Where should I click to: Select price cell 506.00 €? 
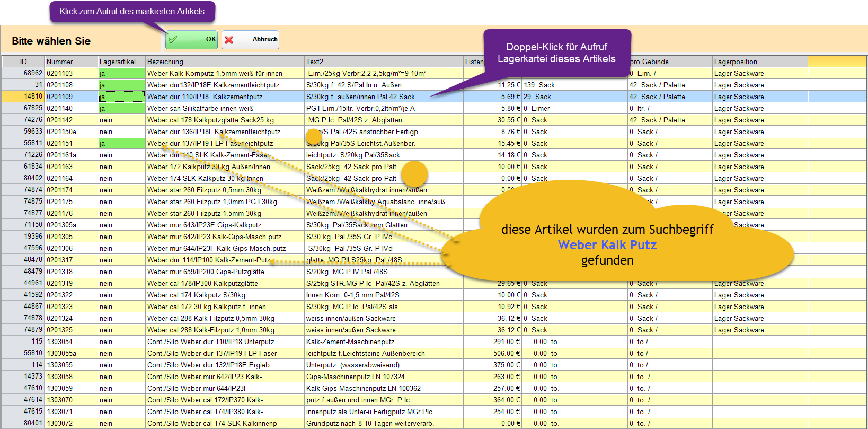(492, 353)
